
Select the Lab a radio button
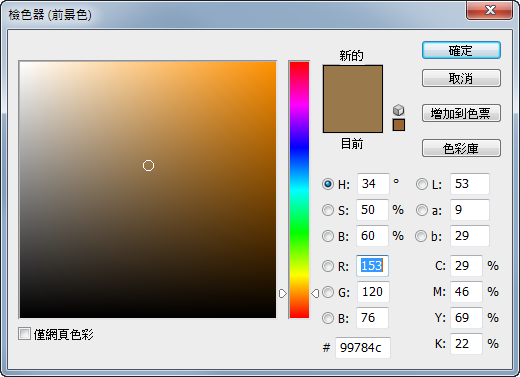422,210
